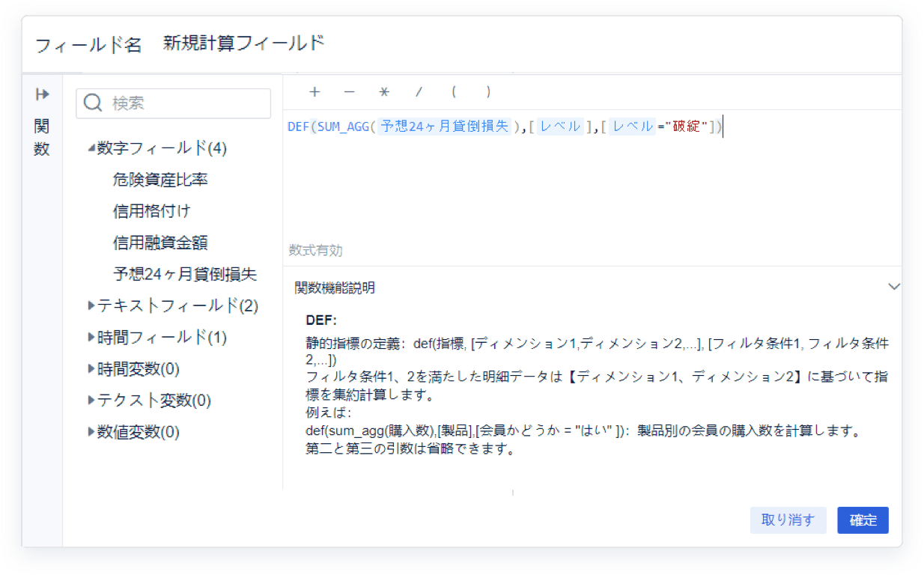Screen dimensions: 924x575
Task: Insert a plus operator into the formula
Action: [x=314, y=91]
